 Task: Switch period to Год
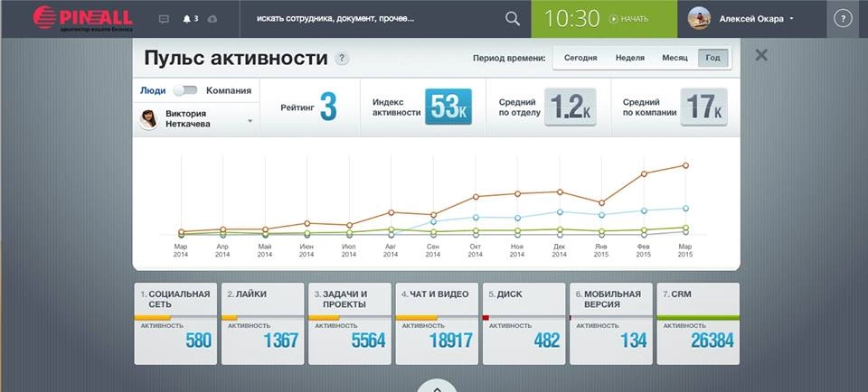pos(713,58)
